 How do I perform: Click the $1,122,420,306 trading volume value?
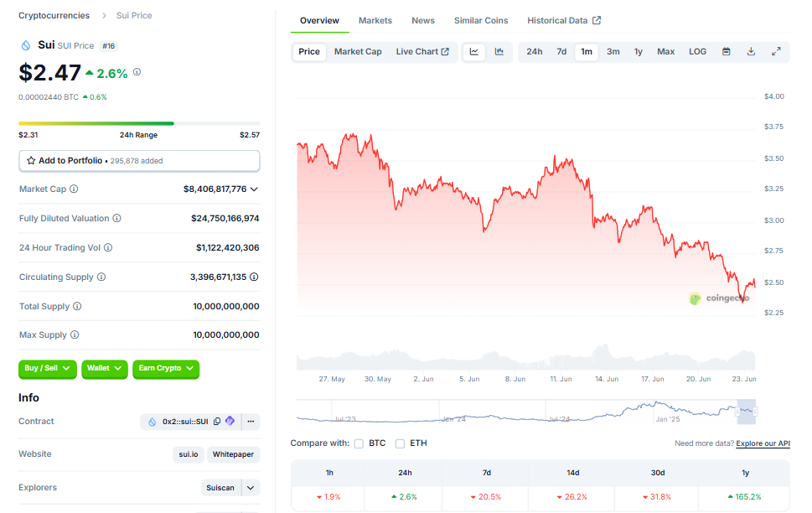[x=228, y=247]
